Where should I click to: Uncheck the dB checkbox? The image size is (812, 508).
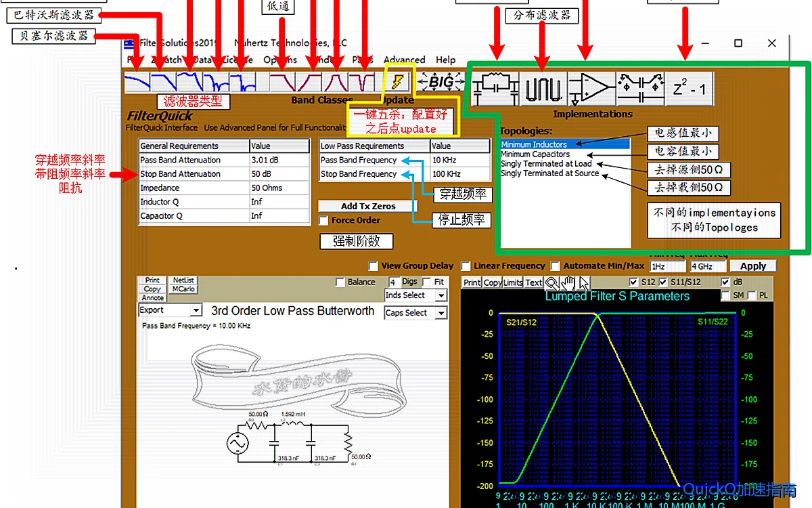725,282
